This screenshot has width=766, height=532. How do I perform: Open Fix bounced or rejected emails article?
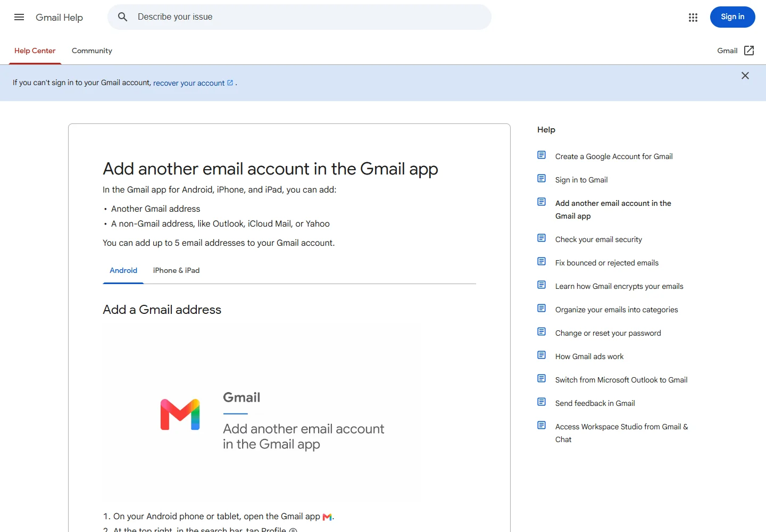click(x=607, y=263)
